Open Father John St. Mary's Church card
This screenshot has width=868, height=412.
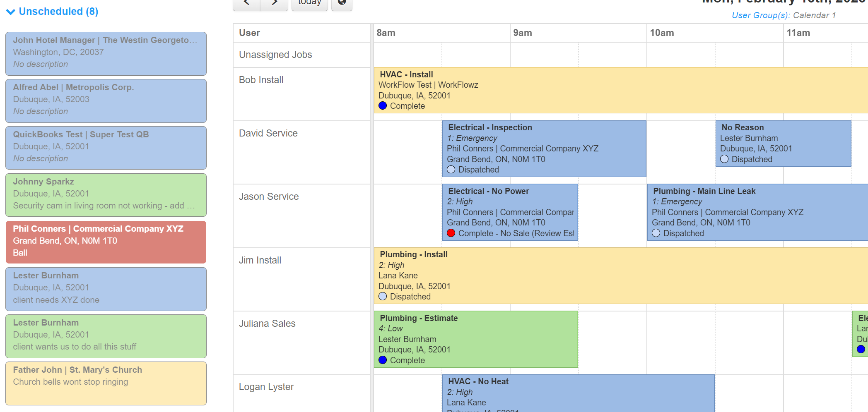tap(106, 383)
